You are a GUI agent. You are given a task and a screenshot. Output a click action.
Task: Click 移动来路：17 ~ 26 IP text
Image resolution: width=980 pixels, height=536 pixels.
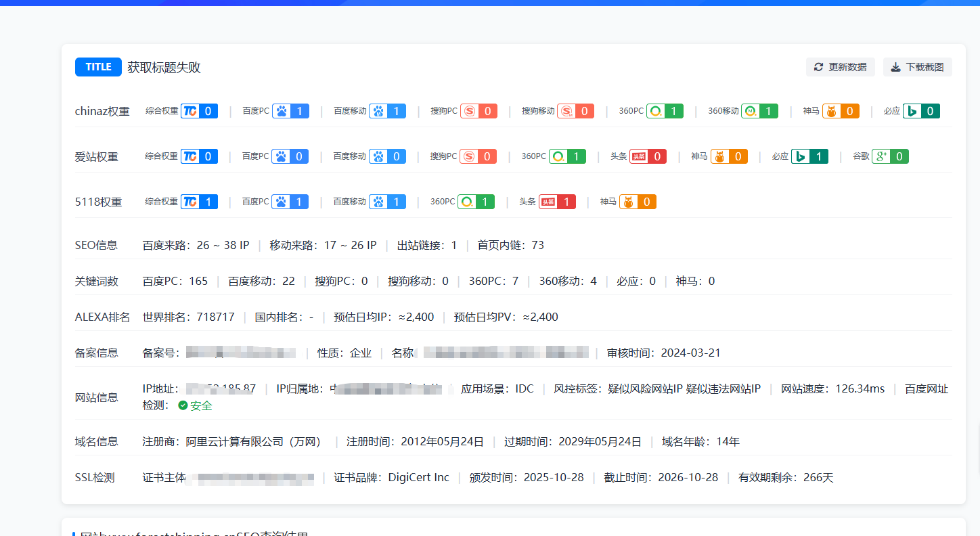point(323,245)
